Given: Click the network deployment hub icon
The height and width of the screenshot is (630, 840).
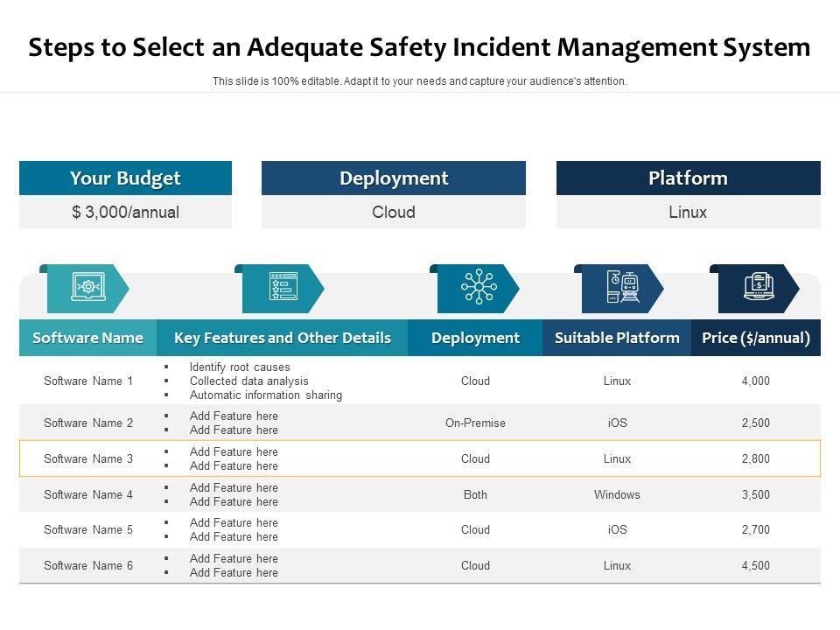Looking at the screenshot, I should pos(478,288).
